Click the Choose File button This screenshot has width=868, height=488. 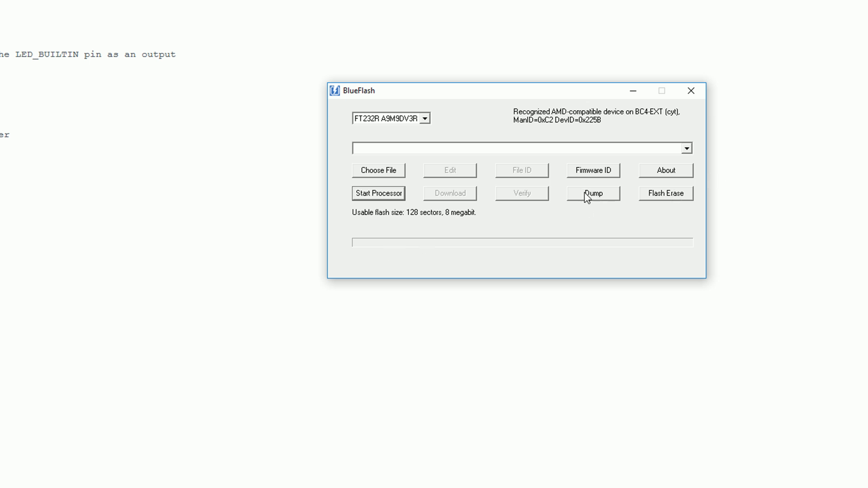378,170
